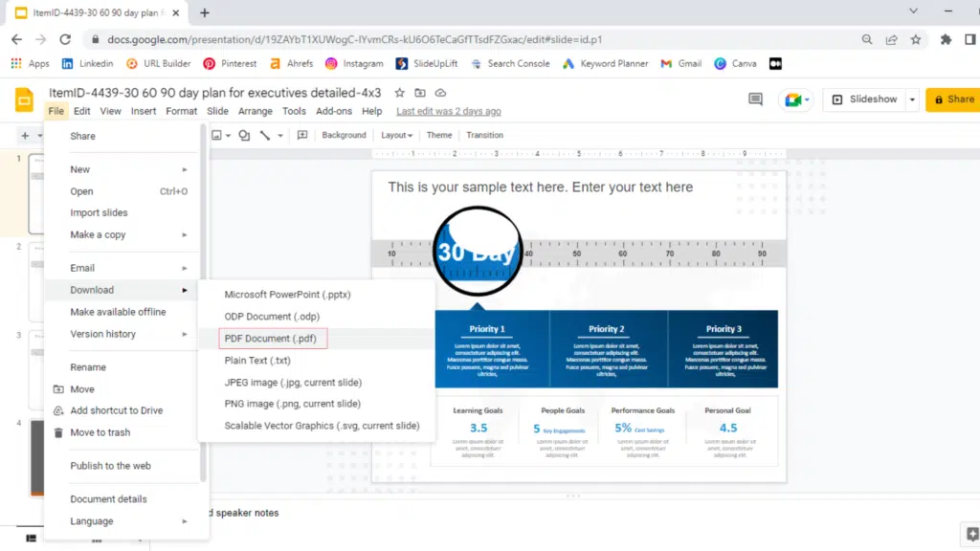This screenshot has height=551, width=980.
Task: Star this presentation next to the title
Action: click(x=400, y=93)
